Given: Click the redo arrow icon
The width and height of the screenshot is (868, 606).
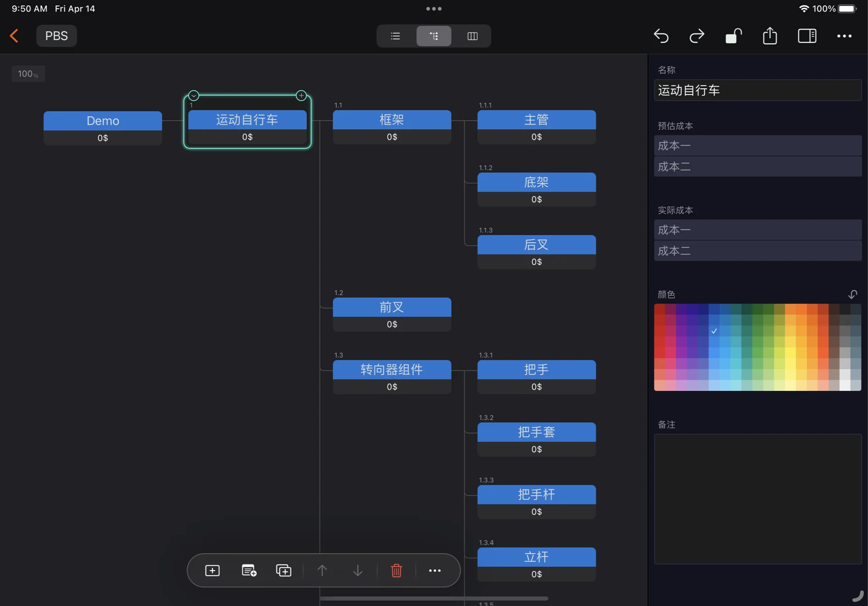Looking at the screenshot, I should pyautogui.click(x=696, y=36).
